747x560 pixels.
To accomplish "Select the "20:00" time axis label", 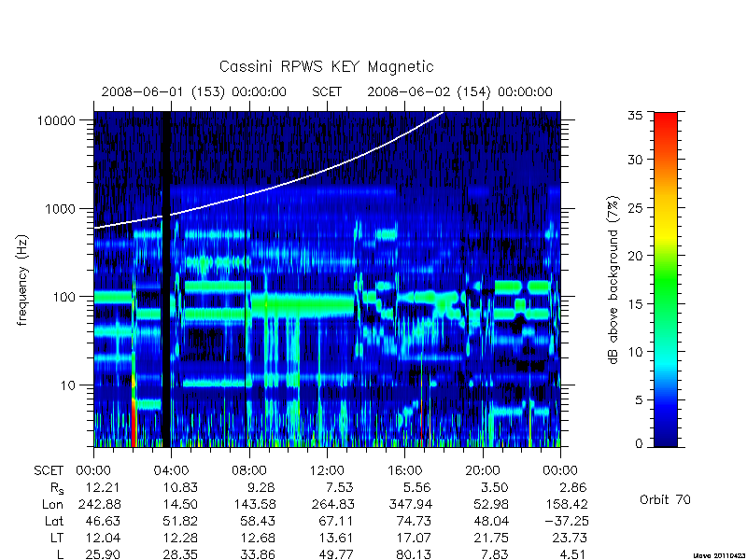I will pos(483,471).
